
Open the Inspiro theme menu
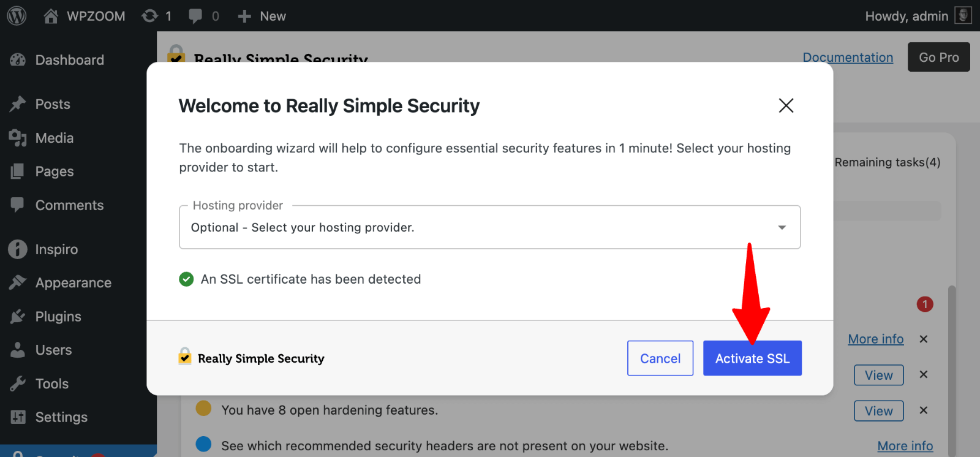click(56, 249)
